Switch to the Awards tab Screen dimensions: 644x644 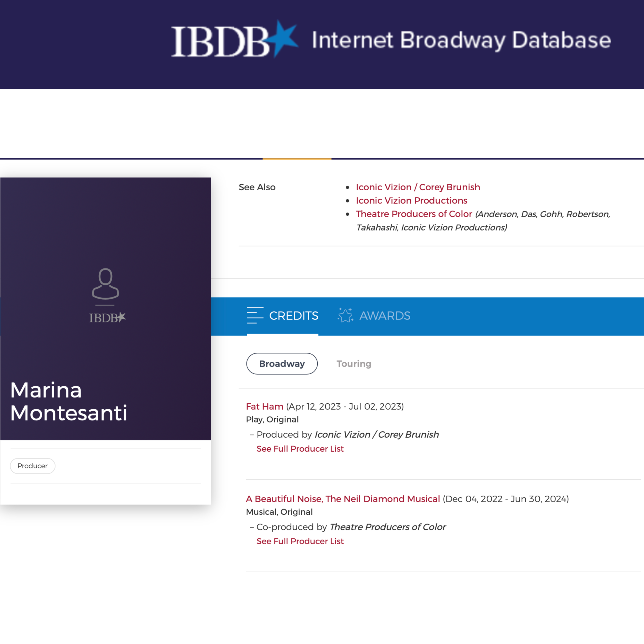[x=374, y=315]
